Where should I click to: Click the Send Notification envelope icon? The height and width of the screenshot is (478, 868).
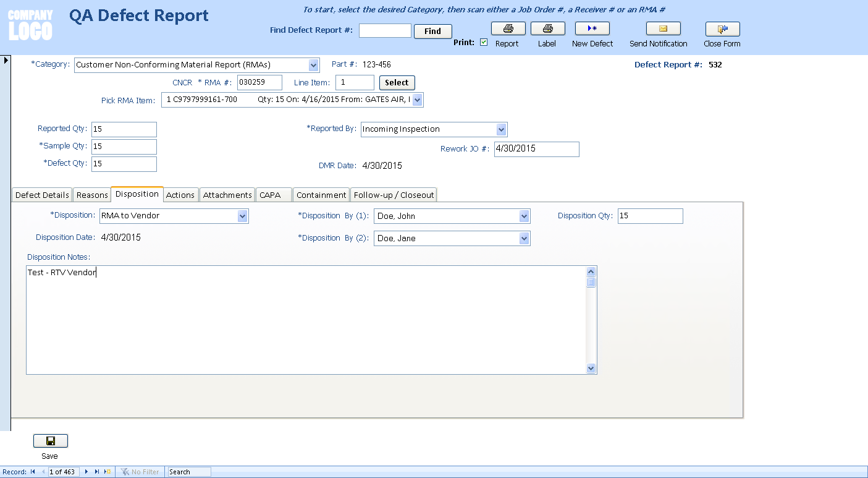[663, 28]
